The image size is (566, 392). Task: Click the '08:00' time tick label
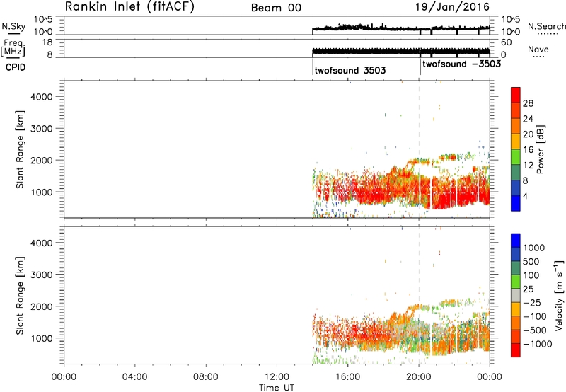click(x=206, y=377)
